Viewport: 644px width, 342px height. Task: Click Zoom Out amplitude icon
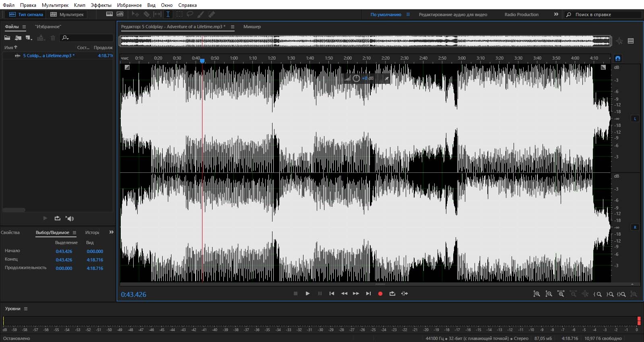click(549, 294)
